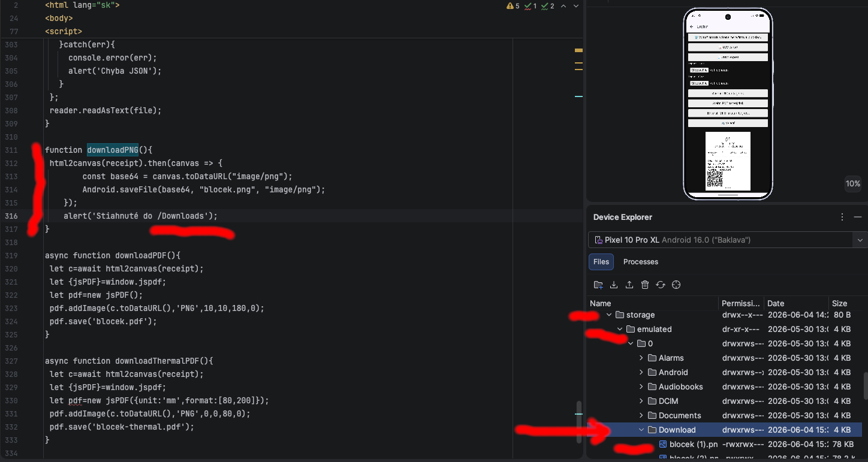Select the blocek (1).png file row
868x462 pixels.
(x=725, y=444)
